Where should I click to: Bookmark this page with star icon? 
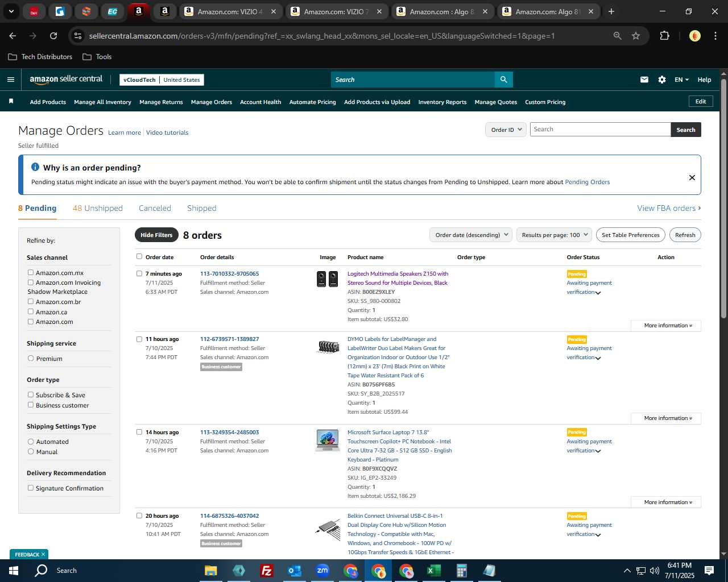[x=636, y=36]
